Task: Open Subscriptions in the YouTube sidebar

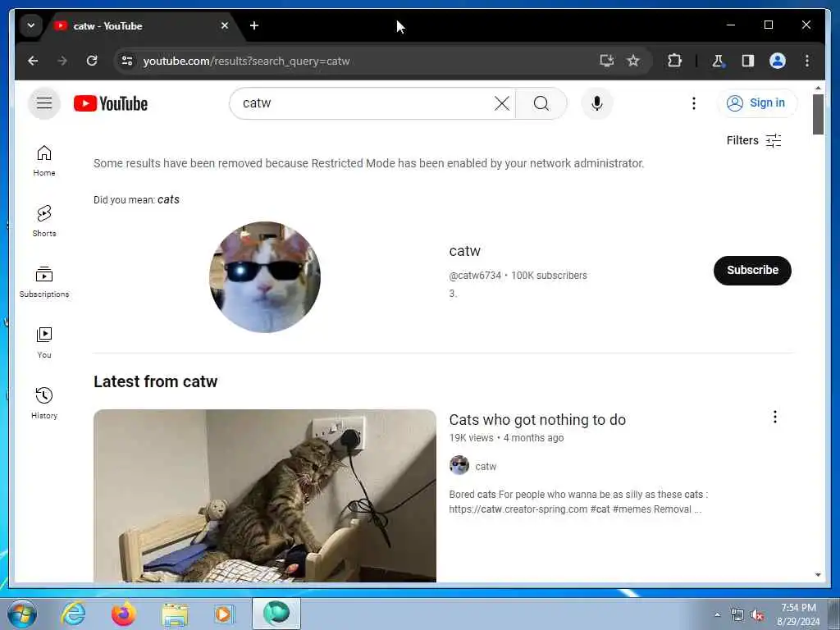Action: 44,282
